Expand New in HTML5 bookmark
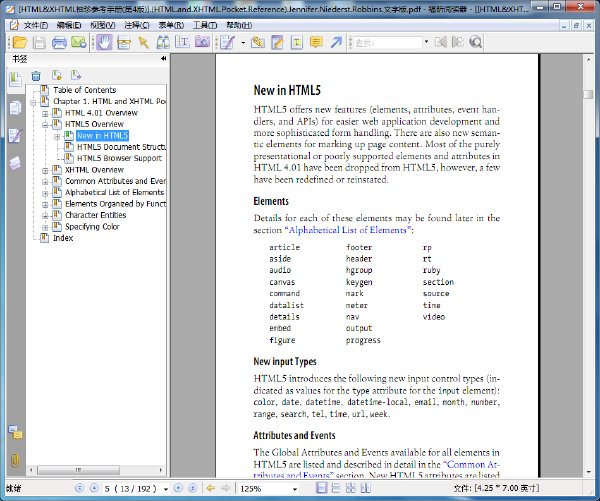Screen dimensions: 600x501 point(57,136)
